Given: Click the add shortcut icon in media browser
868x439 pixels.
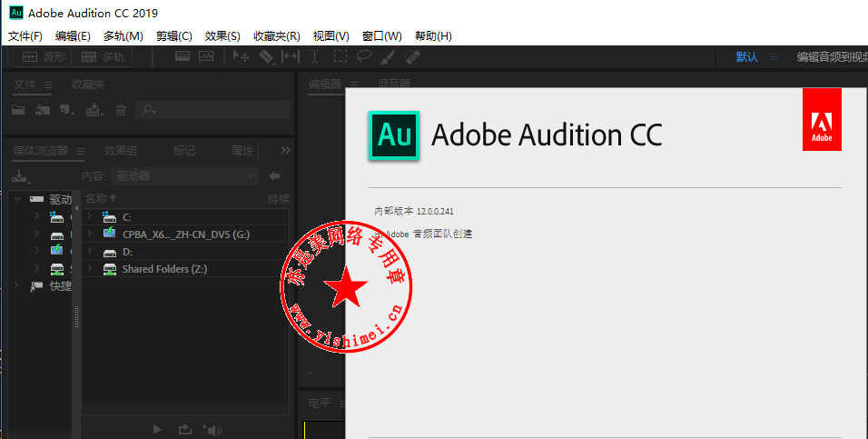Looking at the screenshot, I should pyautogui.click(x=21, y=177).
